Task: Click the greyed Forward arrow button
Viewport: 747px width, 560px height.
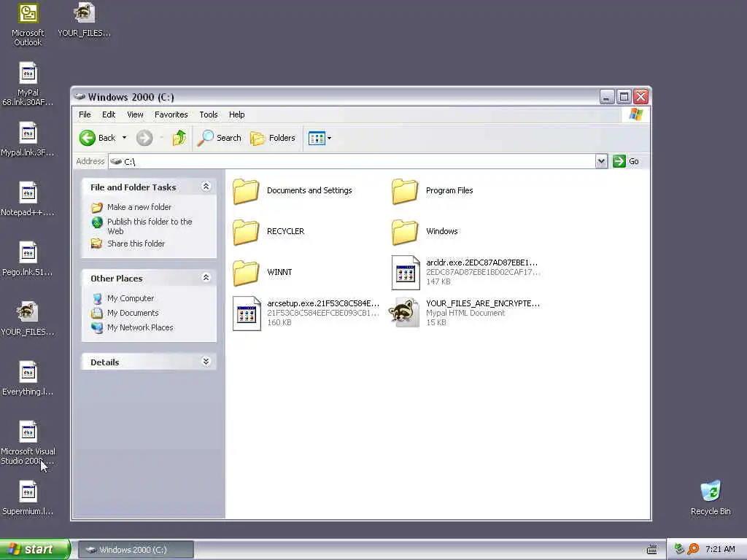Action: pos(144,138)
